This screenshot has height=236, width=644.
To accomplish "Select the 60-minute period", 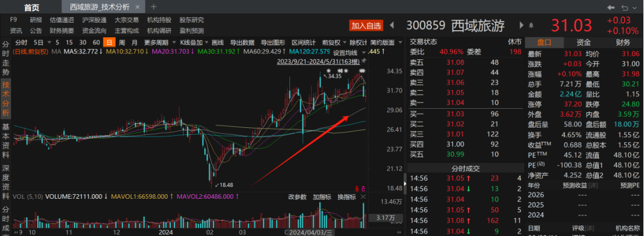I will point(96,42).
